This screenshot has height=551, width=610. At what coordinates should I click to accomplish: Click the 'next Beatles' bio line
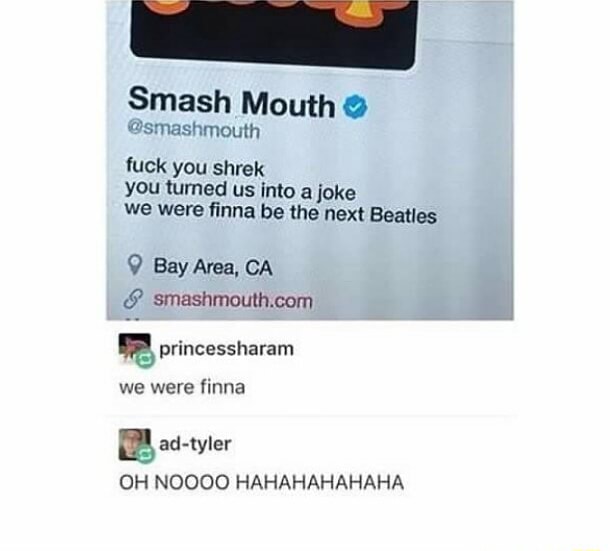(280, 213)
